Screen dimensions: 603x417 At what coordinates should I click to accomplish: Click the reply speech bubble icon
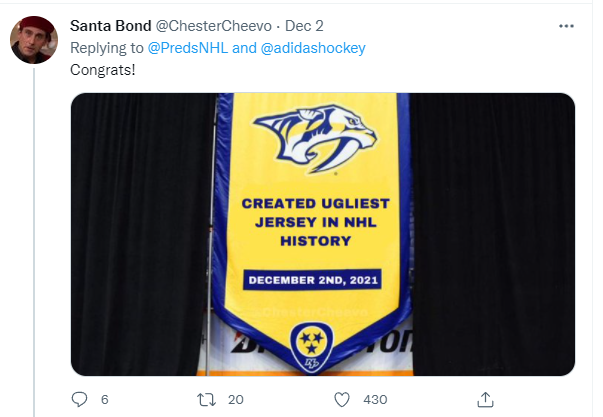81,399
